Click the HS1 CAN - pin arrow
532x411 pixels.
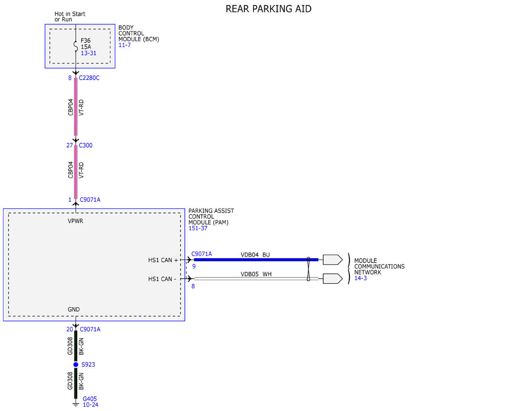[189, 278]
